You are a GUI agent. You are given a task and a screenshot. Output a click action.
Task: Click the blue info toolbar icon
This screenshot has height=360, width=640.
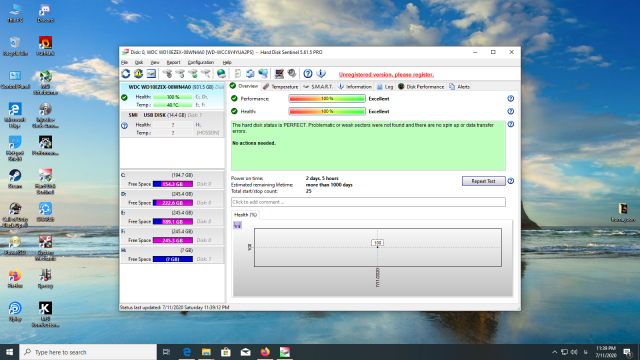click(x=321, y=73)
